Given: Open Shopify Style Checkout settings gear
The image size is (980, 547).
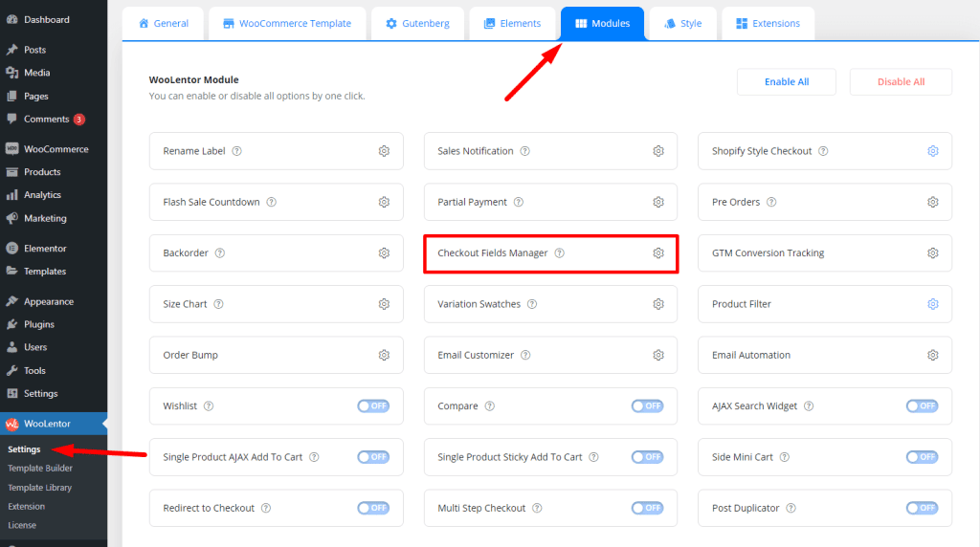Looking at the screenshot, I should pyautogui.click(x=932, y=151).
